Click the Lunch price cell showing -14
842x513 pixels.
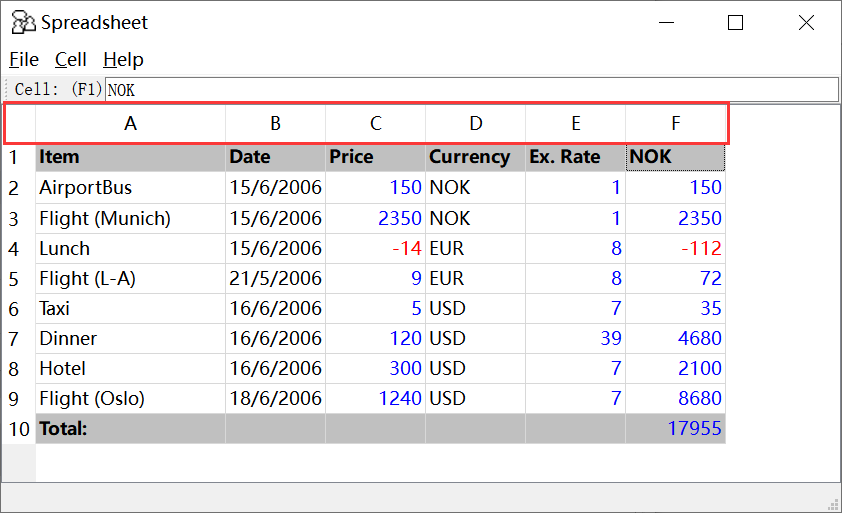[x=375, y=249]
